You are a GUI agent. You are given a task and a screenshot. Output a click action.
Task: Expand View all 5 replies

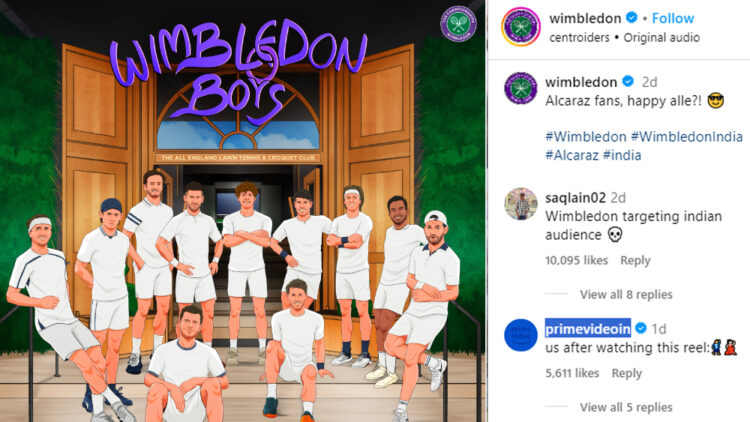[x=626, y=407]
